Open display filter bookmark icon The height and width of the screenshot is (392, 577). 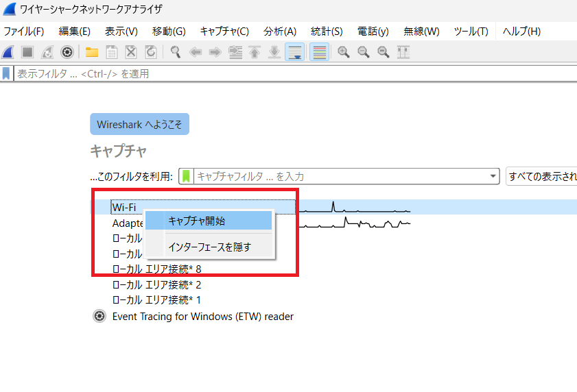[x=6, y=73]
